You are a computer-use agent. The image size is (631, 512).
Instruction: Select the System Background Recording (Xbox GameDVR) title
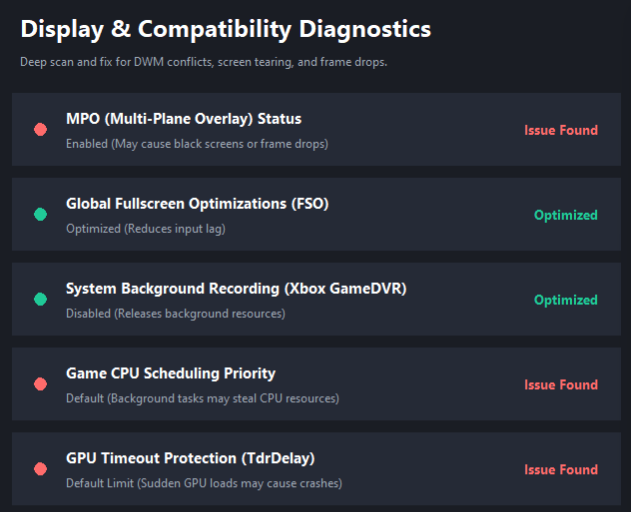(x=236, y=289)
